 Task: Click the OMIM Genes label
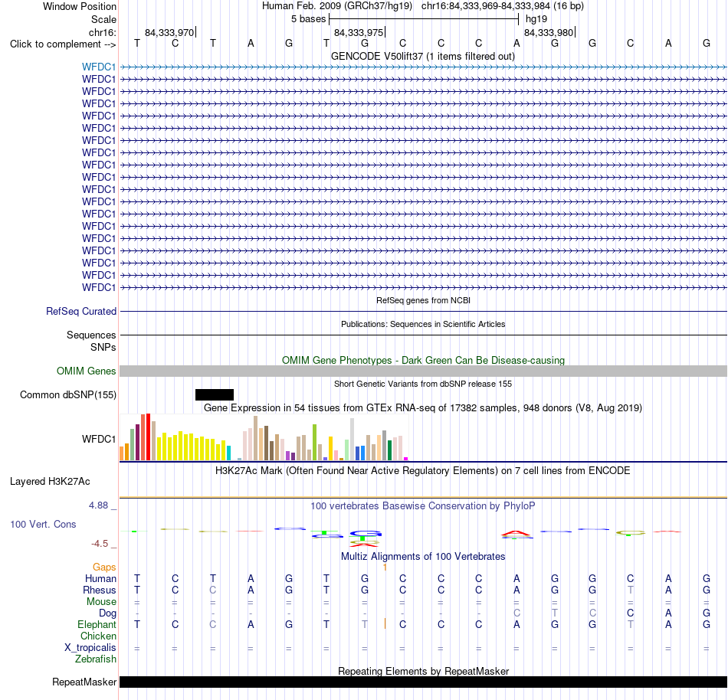[x=86, y=371]
